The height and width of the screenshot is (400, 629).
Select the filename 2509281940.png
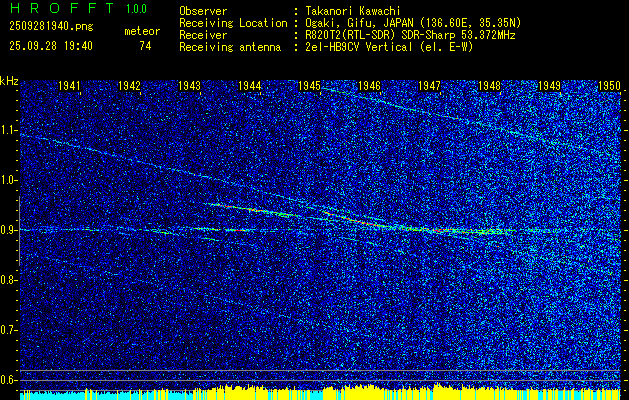pyautogui.click(x=51, y=27)
